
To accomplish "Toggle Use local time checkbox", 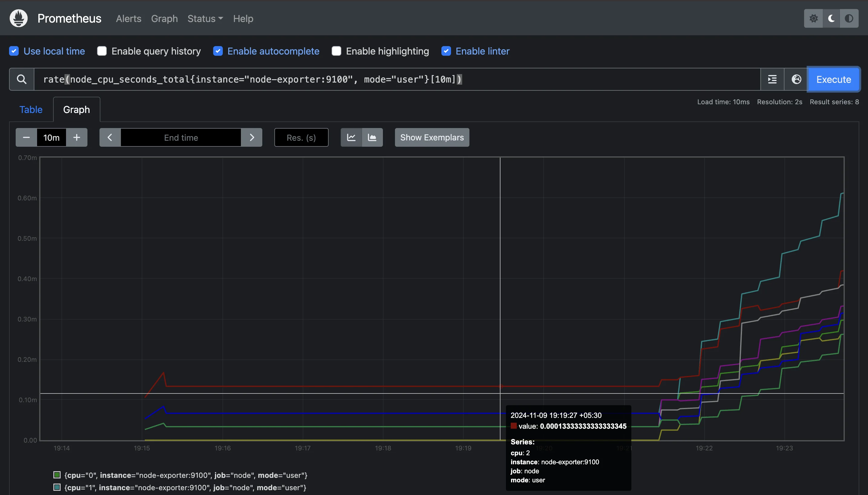I will click(14, 51).
